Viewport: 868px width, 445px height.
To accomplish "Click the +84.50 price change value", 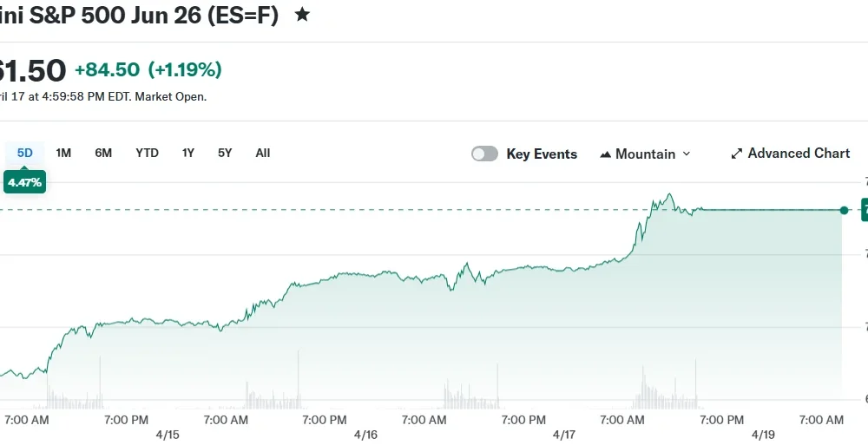I will coord(108,69).
